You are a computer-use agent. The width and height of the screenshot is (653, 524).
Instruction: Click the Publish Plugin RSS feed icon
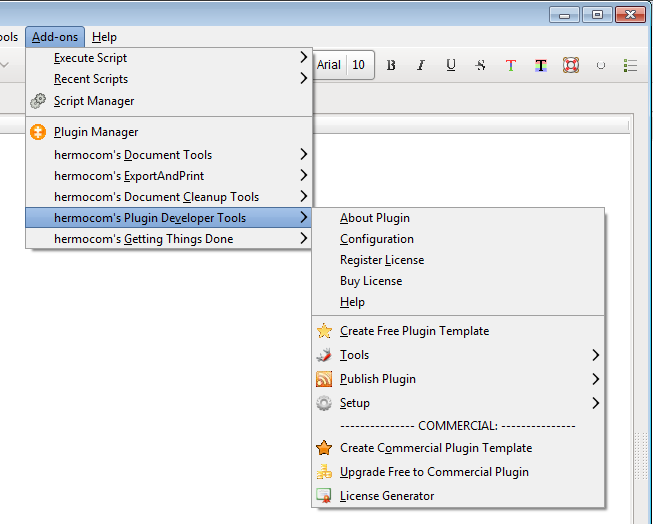coord(324,379)
